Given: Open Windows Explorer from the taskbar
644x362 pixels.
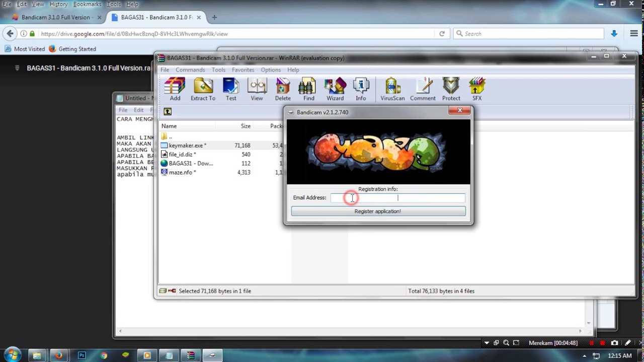Looking at the screenshot, I should pyautogui.click(x=37, y=355).
